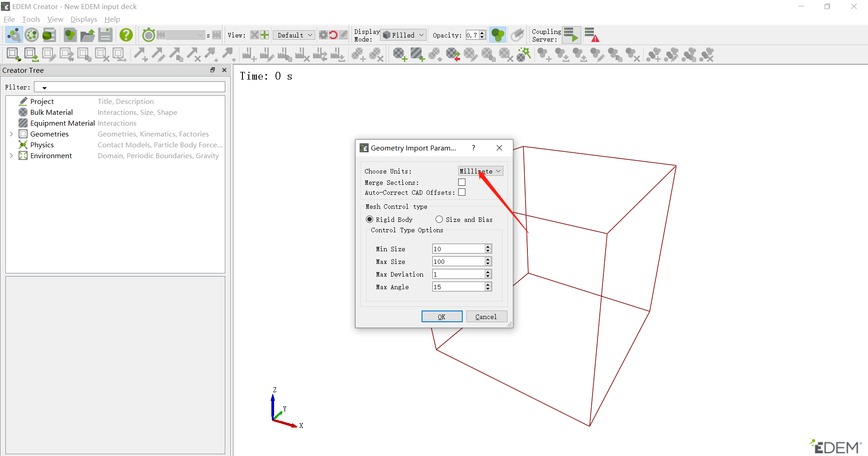Viewport: 868px width, 456px height.
Task: Expand the Geometries tree node
Action: [x=11, y=134]
